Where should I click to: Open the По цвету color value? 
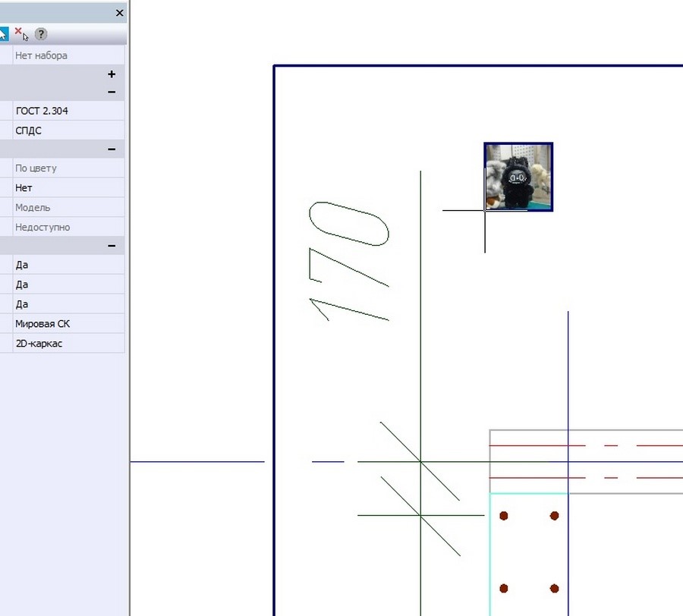(68, 168)
